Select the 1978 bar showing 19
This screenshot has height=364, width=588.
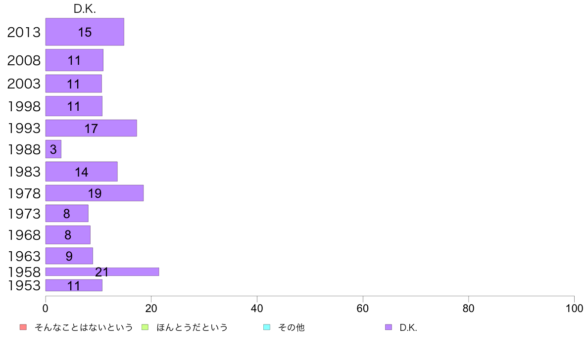click(95, 193)
